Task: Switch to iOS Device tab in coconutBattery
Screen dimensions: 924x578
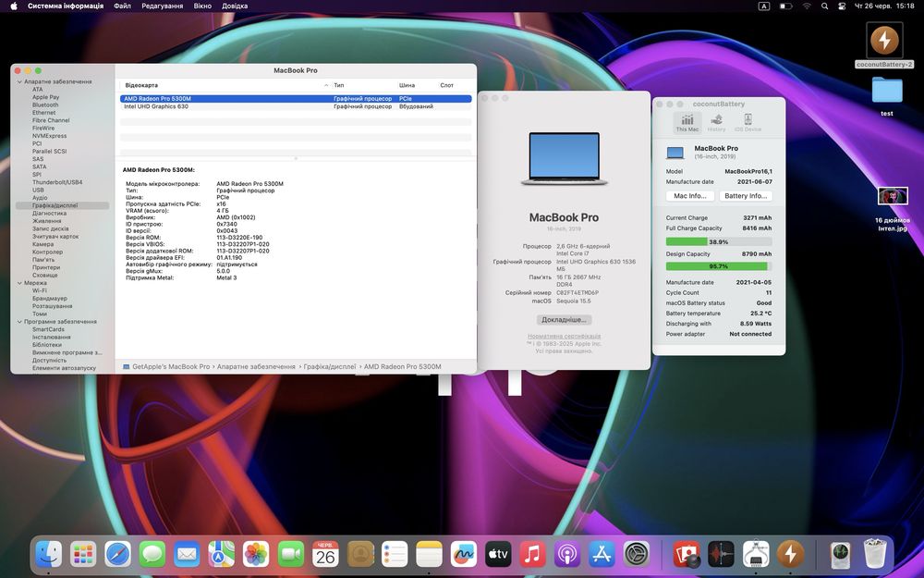Action: [x=748, y=123]
